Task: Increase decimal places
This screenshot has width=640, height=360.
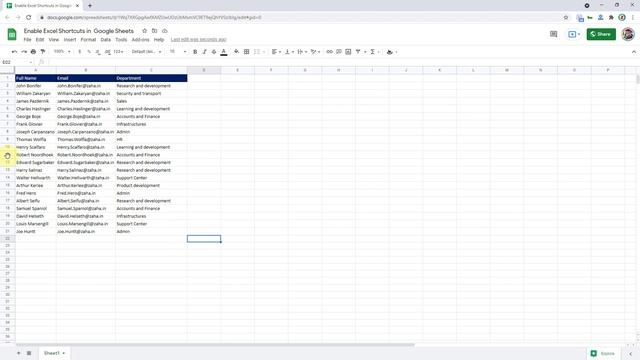Action: [x=107, y=52]
